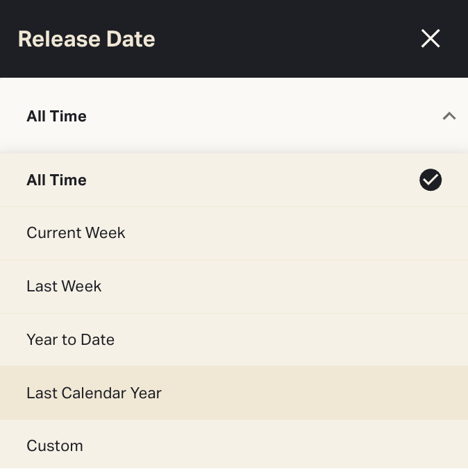Click the Release Date title text
Image resolution: width=468 pixels, height=476 pixels.
coord(86,39)
